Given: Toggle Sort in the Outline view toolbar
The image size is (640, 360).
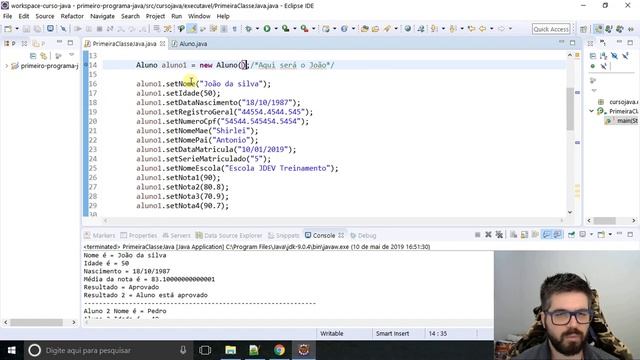Looking at the screenshot, I should coord(603,56).
